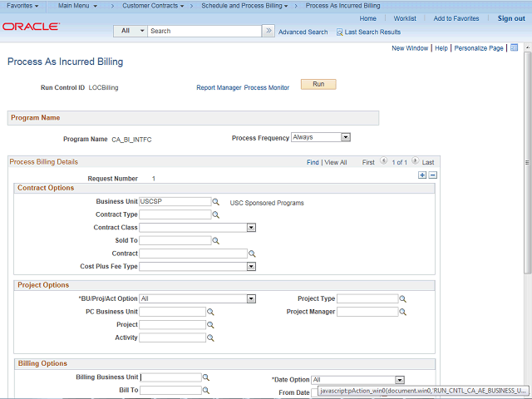Viewport: 532px width, 399px height.
Task: Delete the request row with the minus icon
Action: point(432,175)
